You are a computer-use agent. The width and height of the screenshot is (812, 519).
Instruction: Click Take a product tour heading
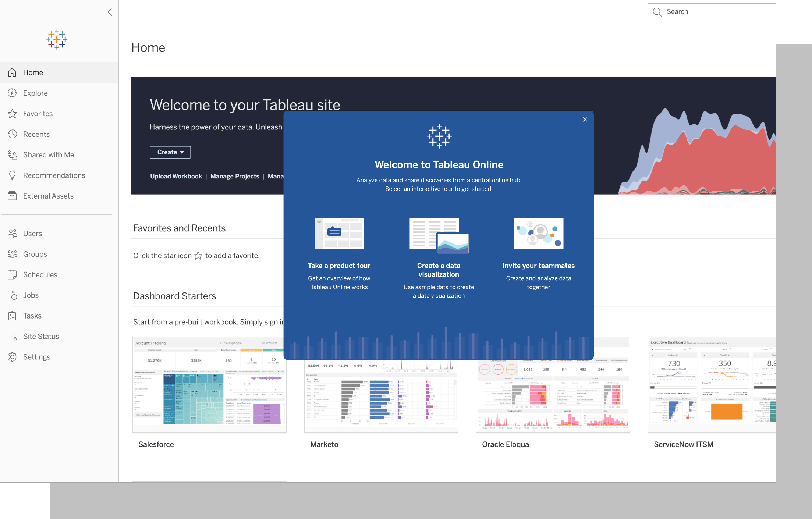[x=339, y=266]
